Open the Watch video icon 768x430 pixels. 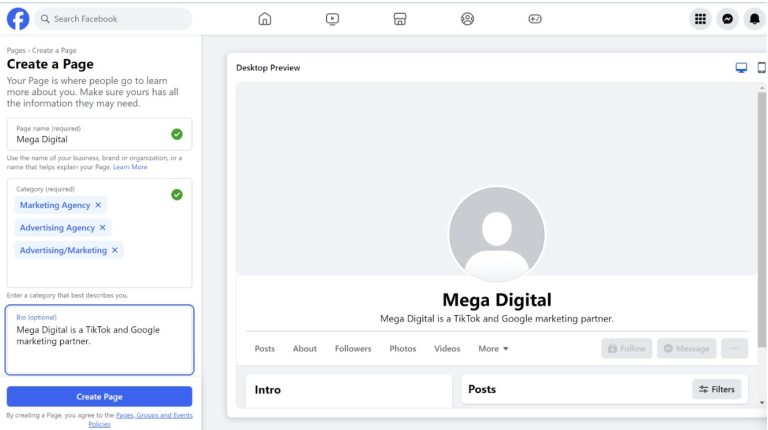(x=332, y=19)
